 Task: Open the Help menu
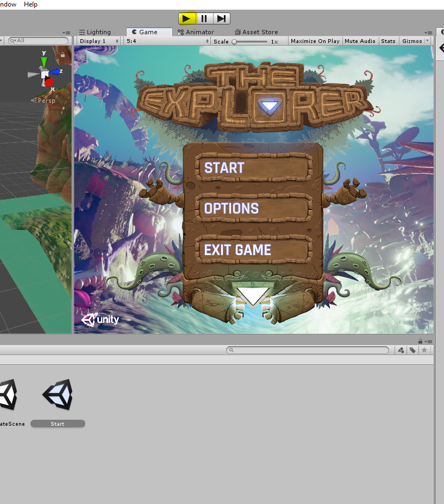(x=30, y=4)
